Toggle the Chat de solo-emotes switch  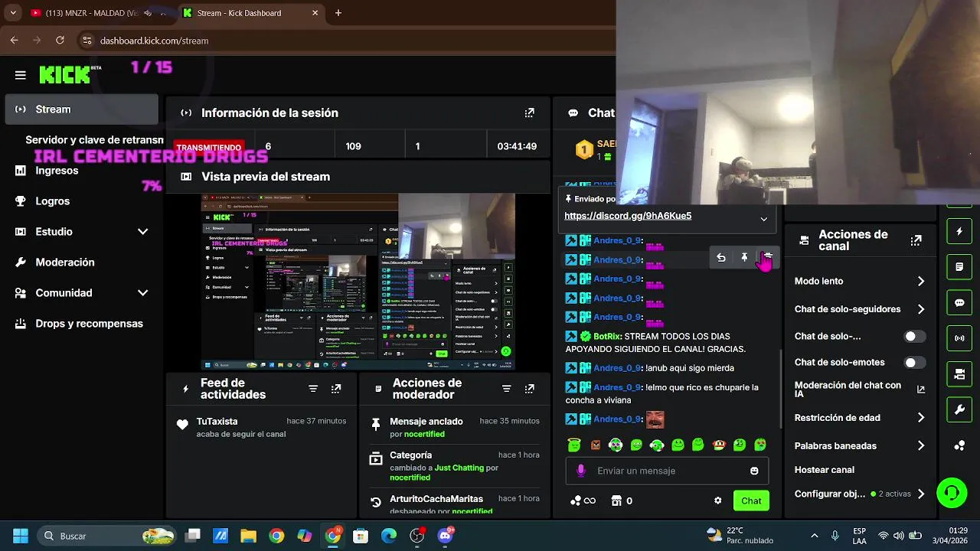click(x=914, y=363)
